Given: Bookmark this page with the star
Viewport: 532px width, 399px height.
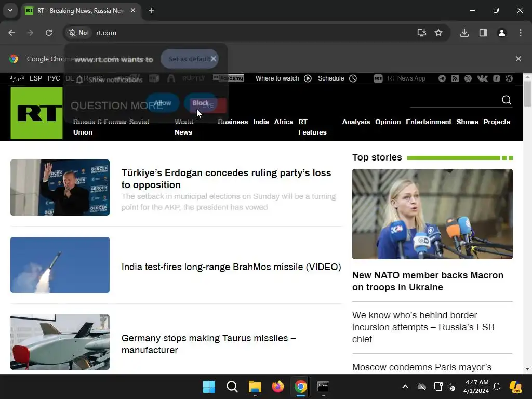Looking at the screenshot, I should 438,33.
